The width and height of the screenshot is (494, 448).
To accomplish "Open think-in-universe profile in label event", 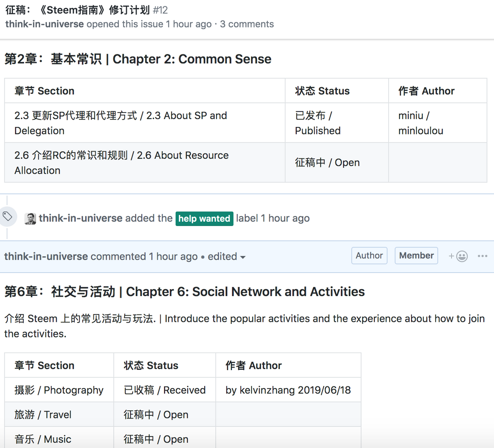I will [x=80, y=218].
